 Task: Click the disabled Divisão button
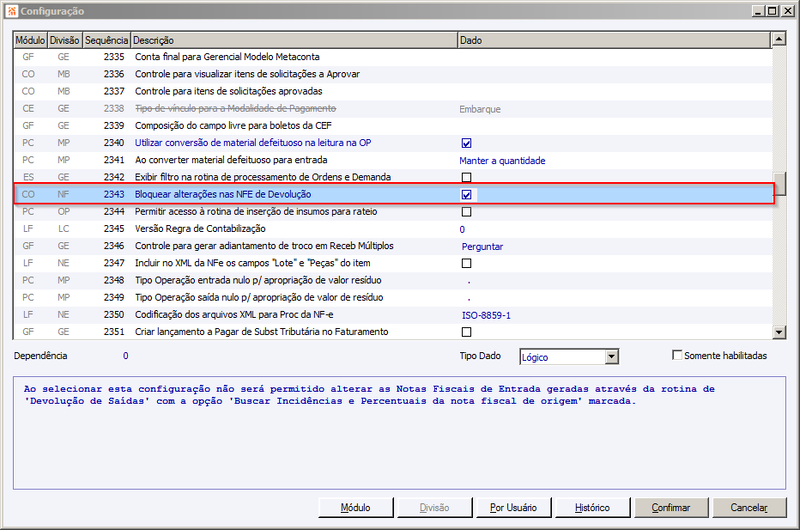[434, 508]
